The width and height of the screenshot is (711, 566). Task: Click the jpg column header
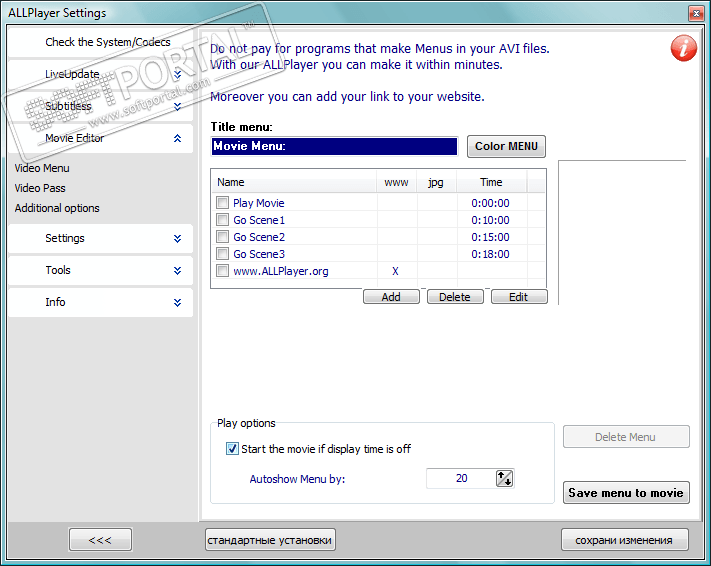point(436,182)
